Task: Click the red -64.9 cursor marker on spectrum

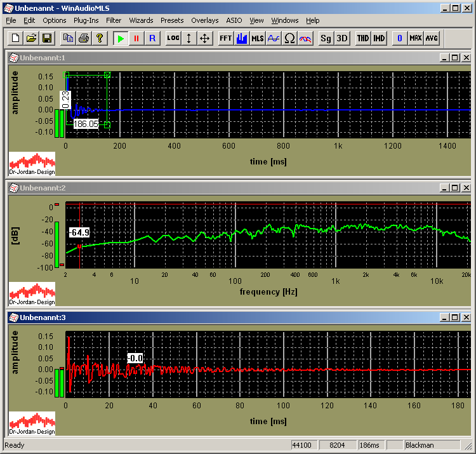Action: coord(79,246)
